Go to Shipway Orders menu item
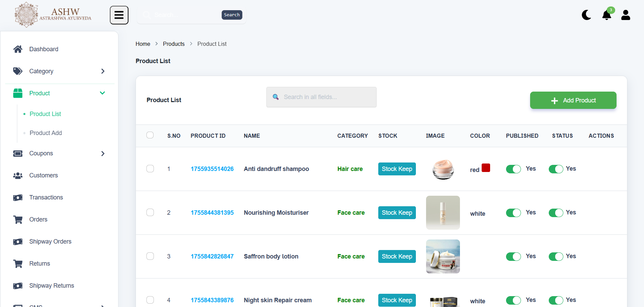This screenshot has height=307, width=644. coord(50,242)
